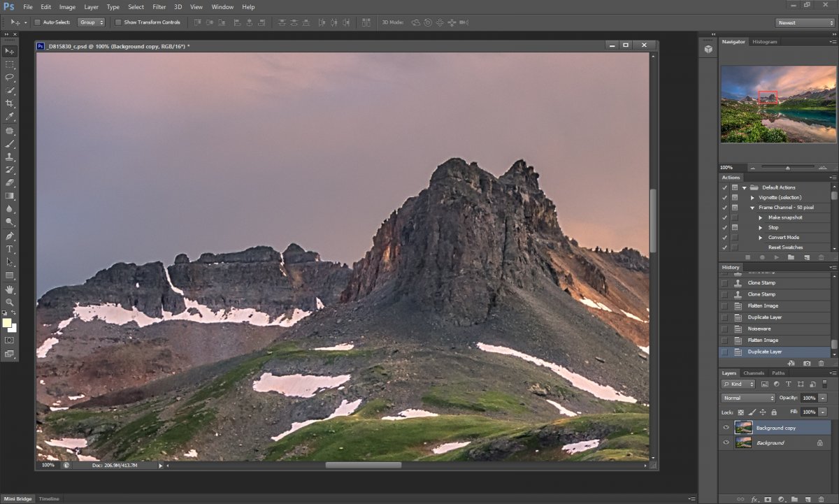The height and width of the screenshot is (504, 839).
Task: Create a new layer in Layers panel
Action: [808, 500]
